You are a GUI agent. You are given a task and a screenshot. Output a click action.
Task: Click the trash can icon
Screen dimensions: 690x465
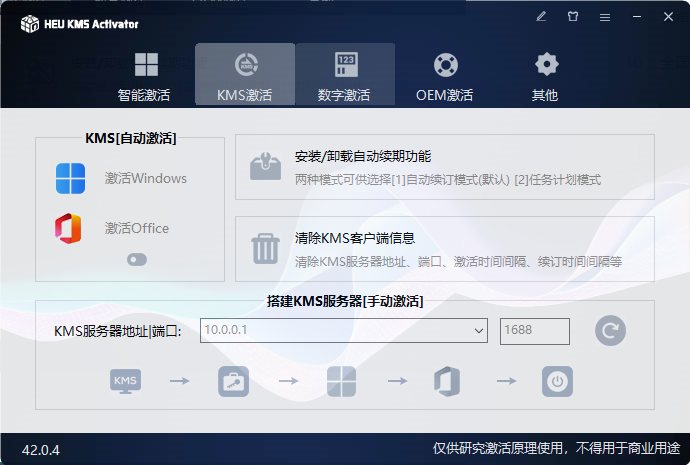point(265,249)
